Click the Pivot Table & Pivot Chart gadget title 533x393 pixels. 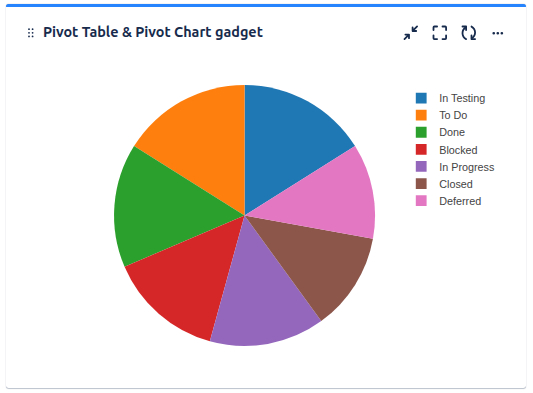pyautogui.click(x=153, y=33)
